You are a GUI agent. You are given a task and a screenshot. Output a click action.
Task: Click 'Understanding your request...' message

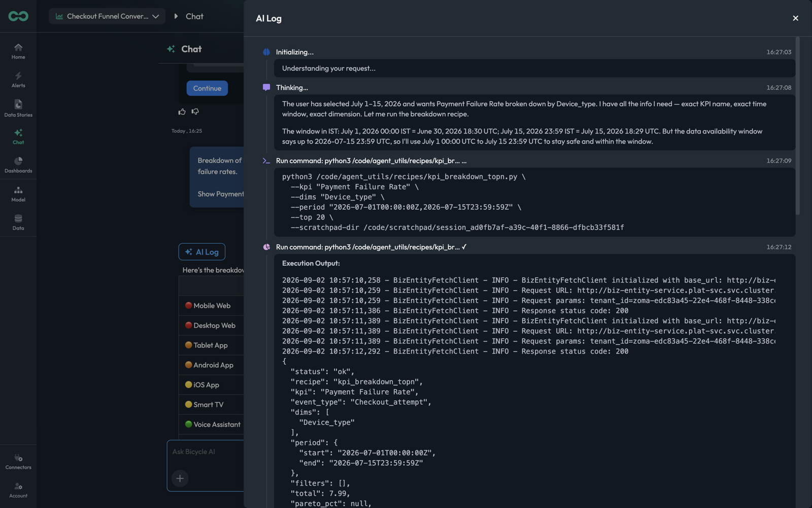click(x=329, y=68)
